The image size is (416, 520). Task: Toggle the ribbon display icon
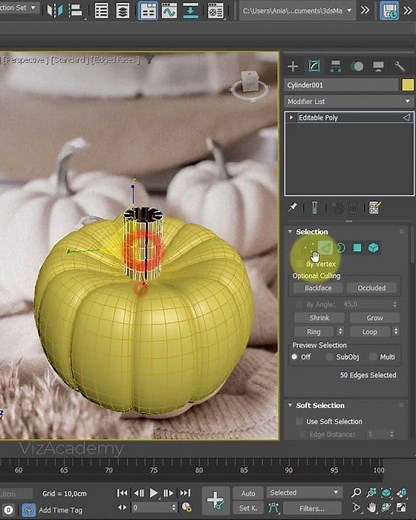[148, 11]
